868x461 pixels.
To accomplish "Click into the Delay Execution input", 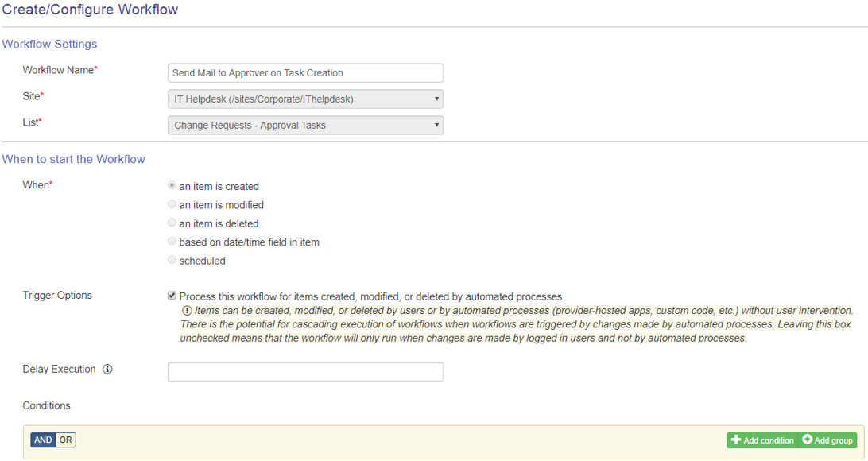I will tap(305, 372).
